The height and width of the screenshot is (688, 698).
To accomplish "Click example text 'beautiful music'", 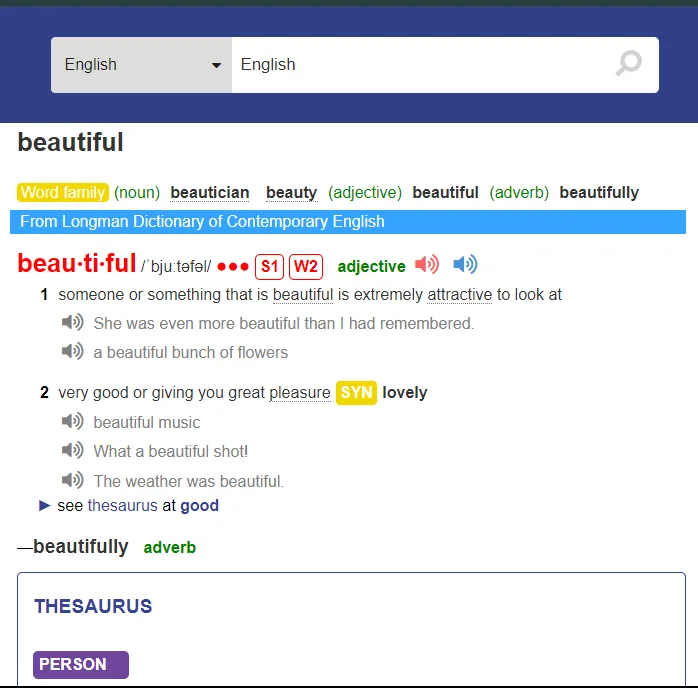I will pyautogui.click(x=147, y=422).
